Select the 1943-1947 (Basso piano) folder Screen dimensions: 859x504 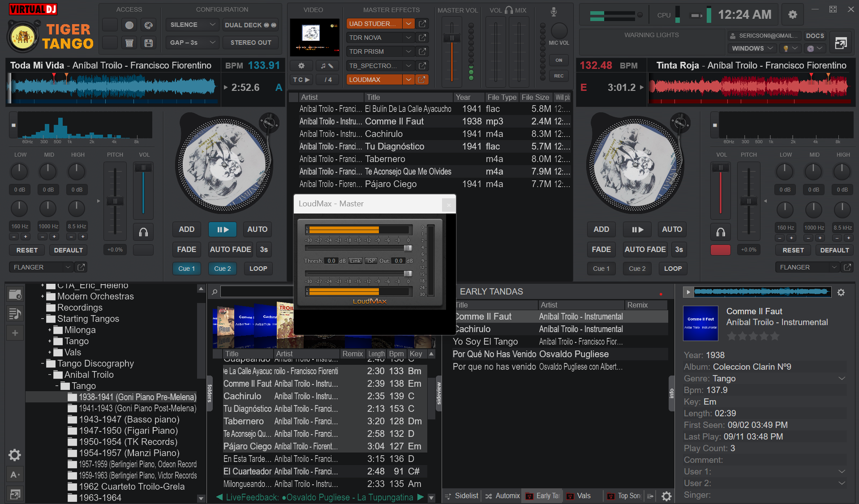[x=129, y=419]
